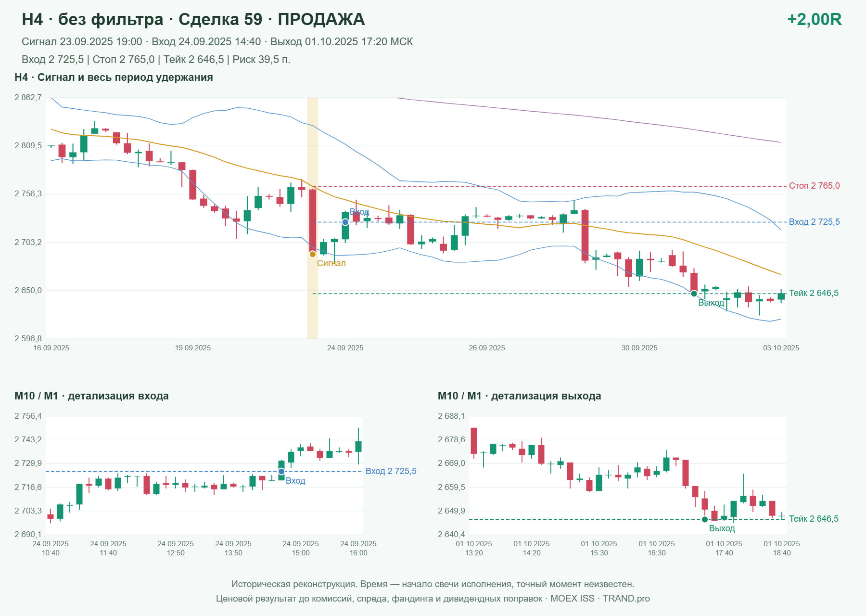Click the 2 650,0 price axis label
Screen dimensions: 866x616
28,290
